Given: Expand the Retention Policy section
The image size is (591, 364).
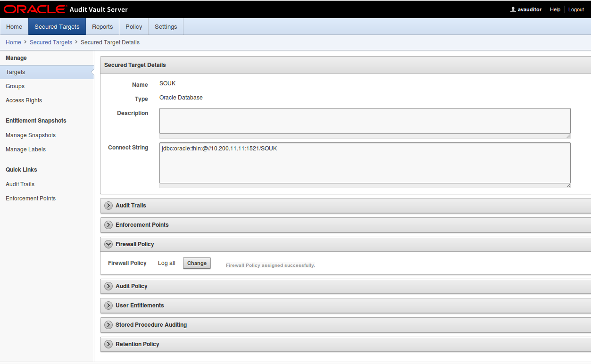Looking at the screenshot, I should 108,344.
